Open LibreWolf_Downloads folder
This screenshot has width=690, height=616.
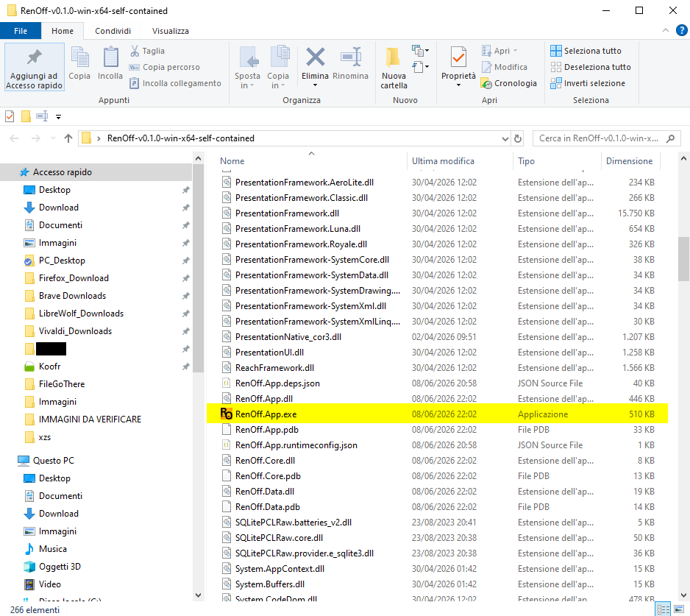81,314
